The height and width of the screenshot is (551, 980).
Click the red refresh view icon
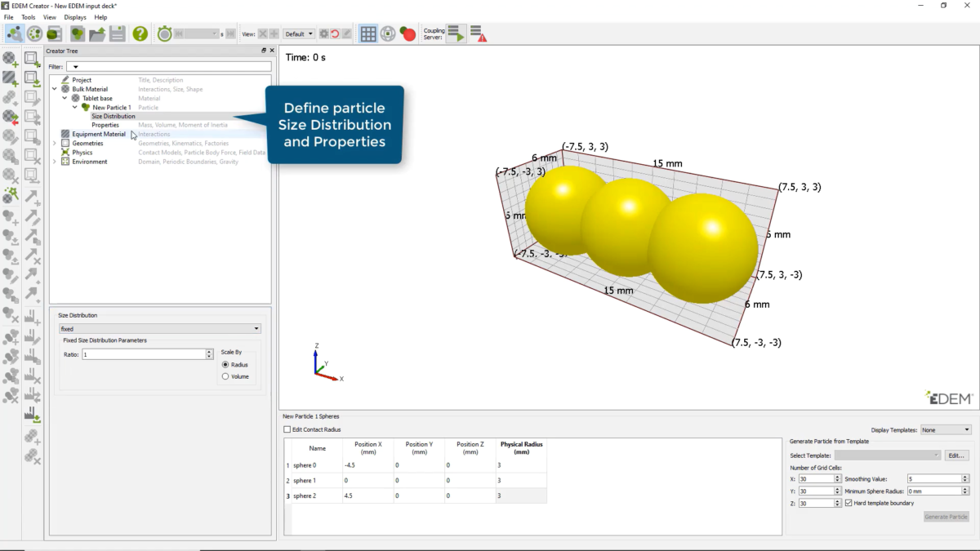point(335,33)
